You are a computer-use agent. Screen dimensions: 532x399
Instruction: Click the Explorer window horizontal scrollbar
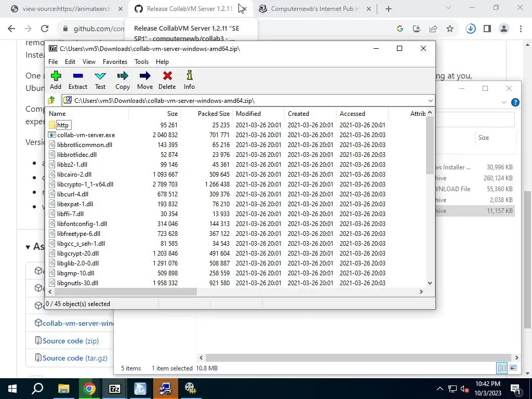(x=358, y=357)
